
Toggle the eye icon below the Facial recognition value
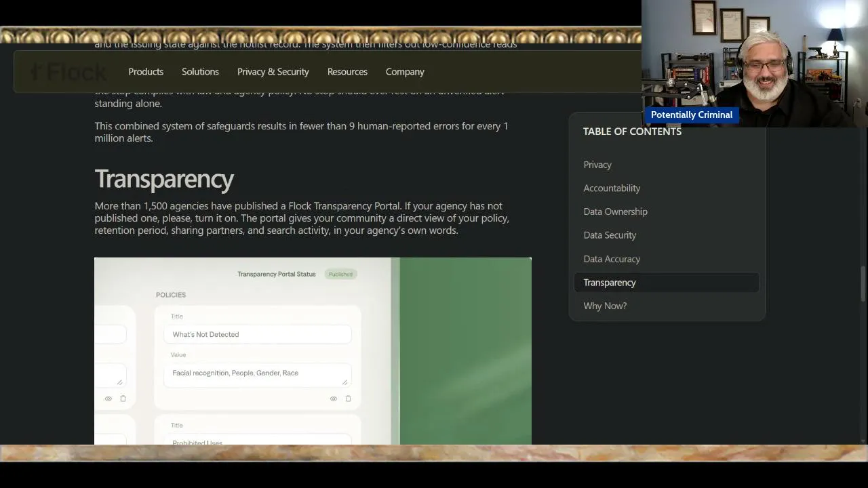pyautogui.click(x=334, y=399)
